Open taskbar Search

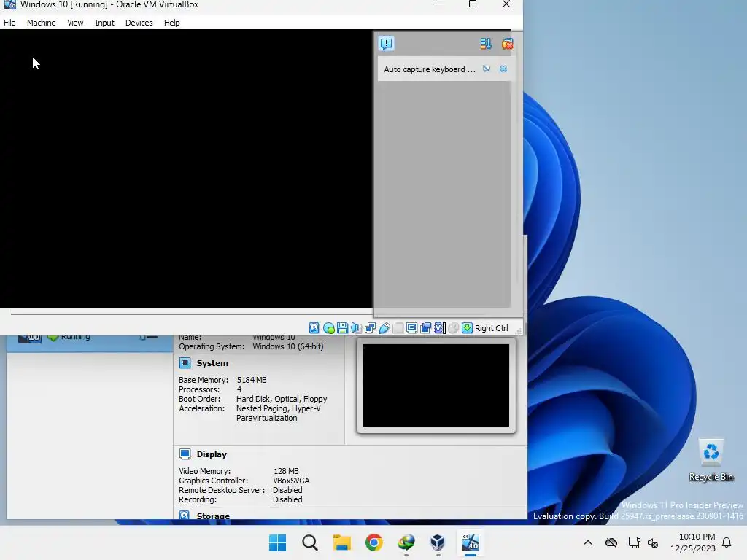click(x=309, y=542)
